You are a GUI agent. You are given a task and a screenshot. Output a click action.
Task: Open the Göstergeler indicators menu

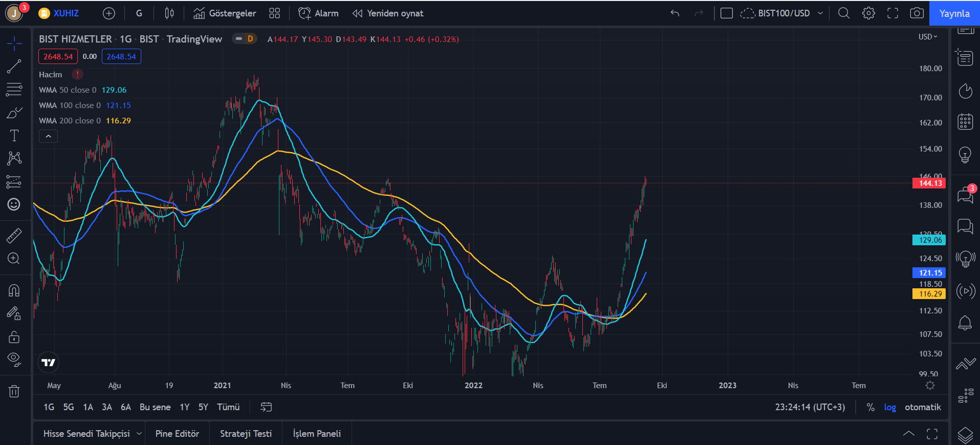tap(225, 13)
